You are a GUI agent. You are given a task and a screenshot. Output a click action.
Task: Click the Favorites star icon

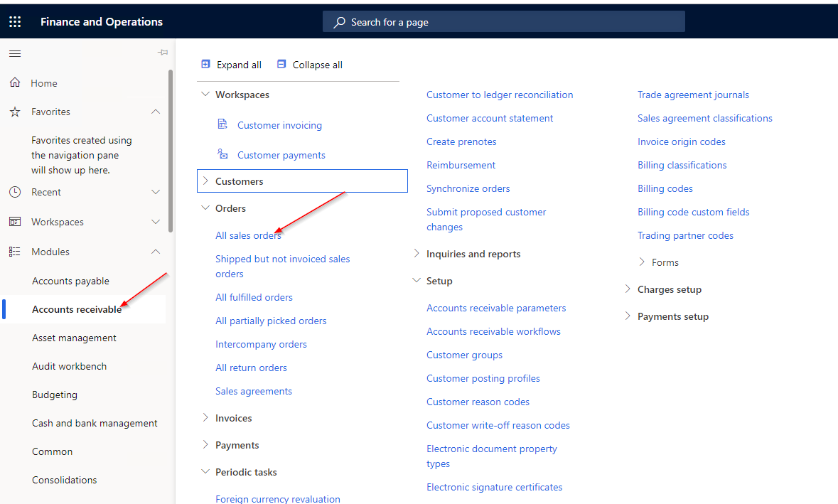click(15, 112)
